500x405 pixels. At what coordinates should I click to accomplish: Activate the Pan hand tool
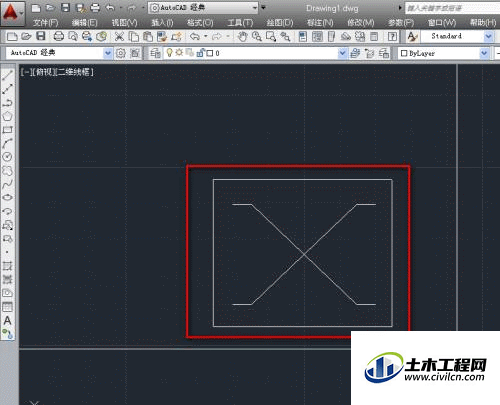tap(242, 36)
